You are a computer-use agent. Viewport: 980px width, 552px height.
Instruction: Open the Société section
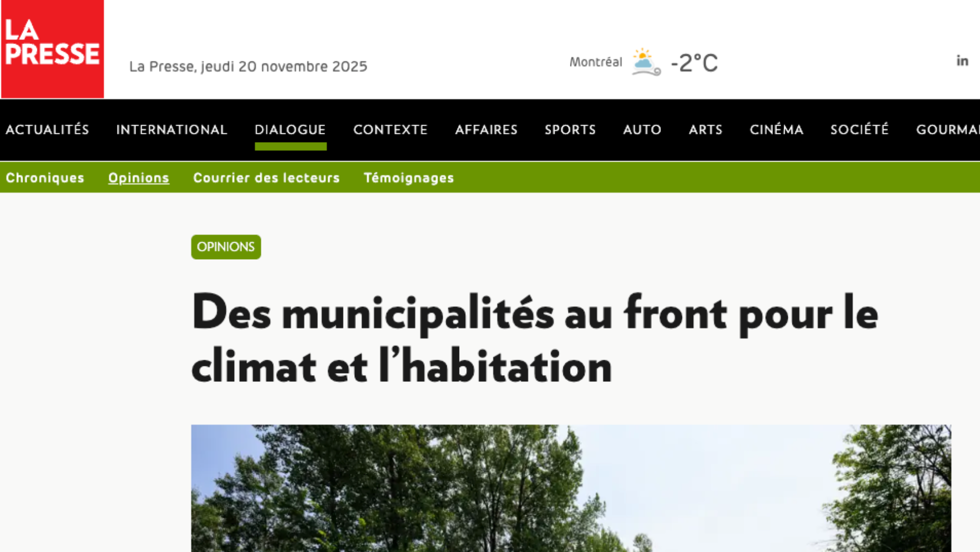click(859, 129)
